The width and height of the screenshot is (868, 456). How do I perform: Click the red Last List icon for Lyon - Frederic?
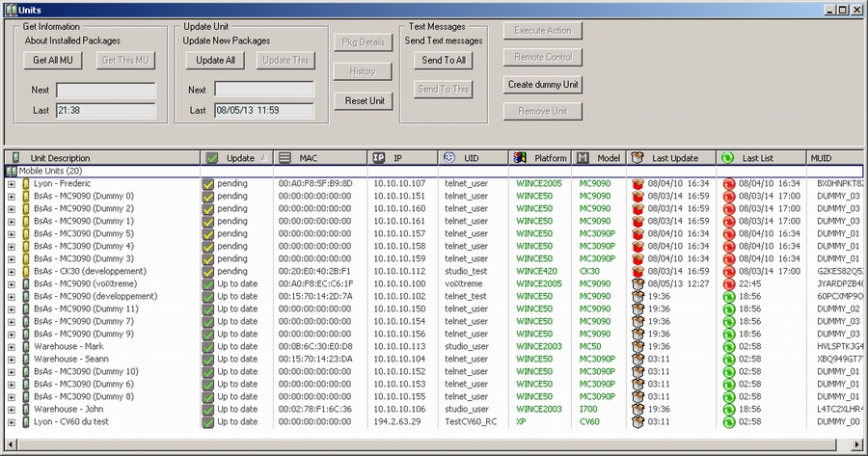tap(728, 183)
